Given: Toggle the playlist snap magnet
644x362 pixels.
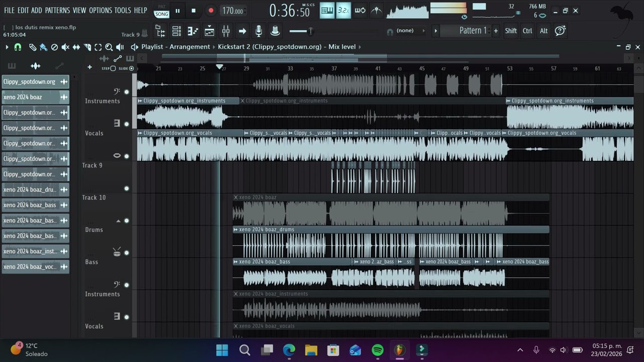Looking at the screenshot, I should pyautogui.click(x=18, y=47).
